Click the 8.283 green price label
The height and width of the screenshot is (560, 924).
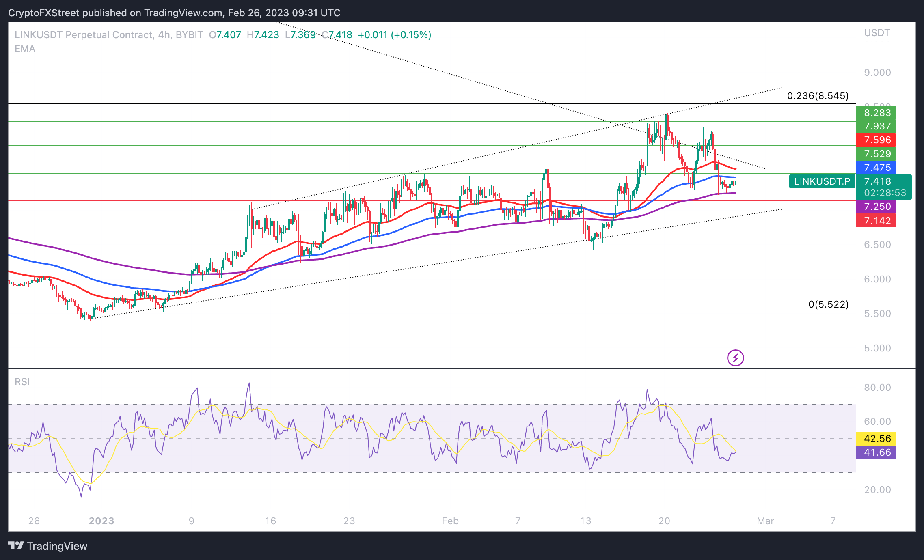point(876,112)
